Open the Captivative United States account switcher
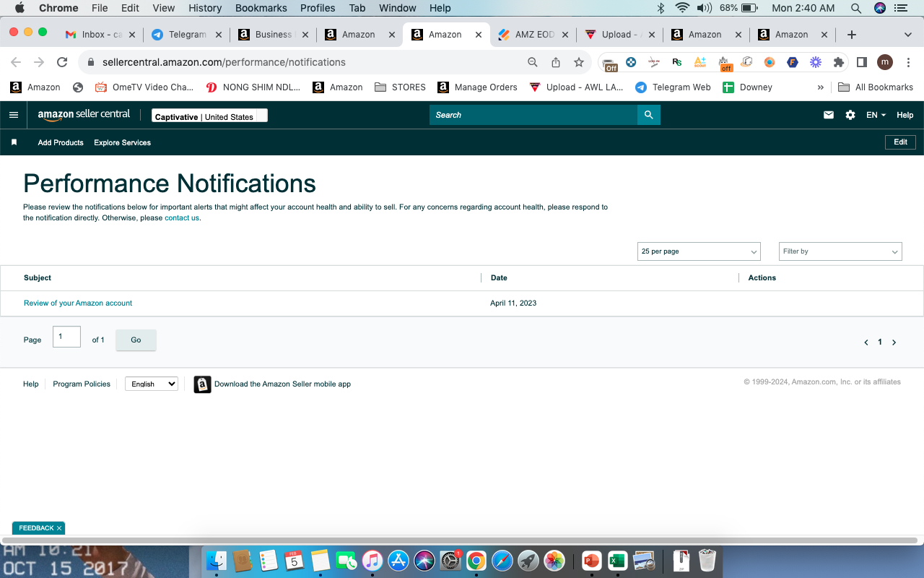Image resolution: width=924 pixels, height=578 pixels. [x=209, y=116]
